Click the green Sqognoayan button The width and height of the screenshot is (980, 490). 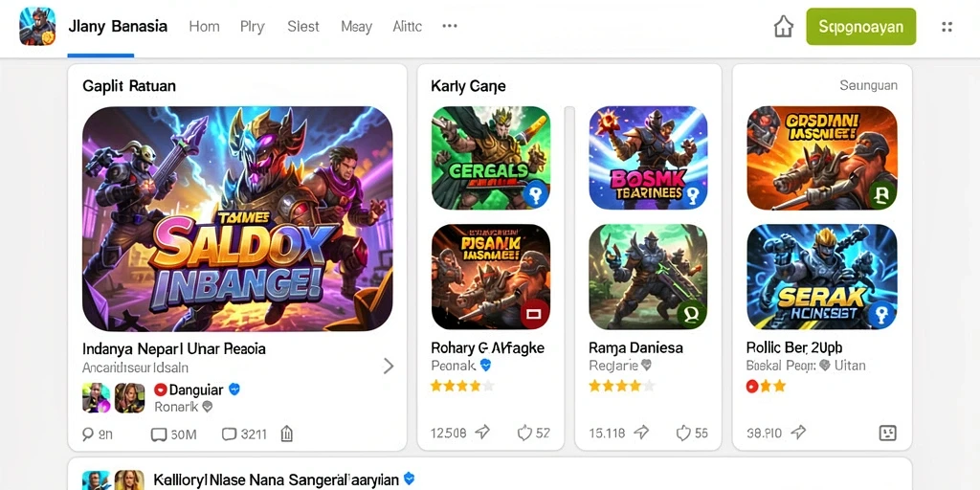click(861, 26)
